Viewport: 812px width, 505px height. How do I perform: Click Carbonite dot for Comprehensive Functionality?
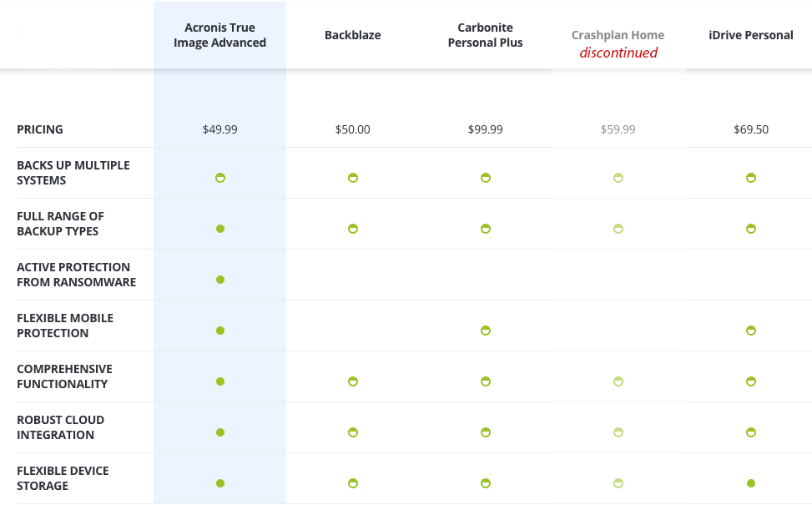[x=485, y=381]
